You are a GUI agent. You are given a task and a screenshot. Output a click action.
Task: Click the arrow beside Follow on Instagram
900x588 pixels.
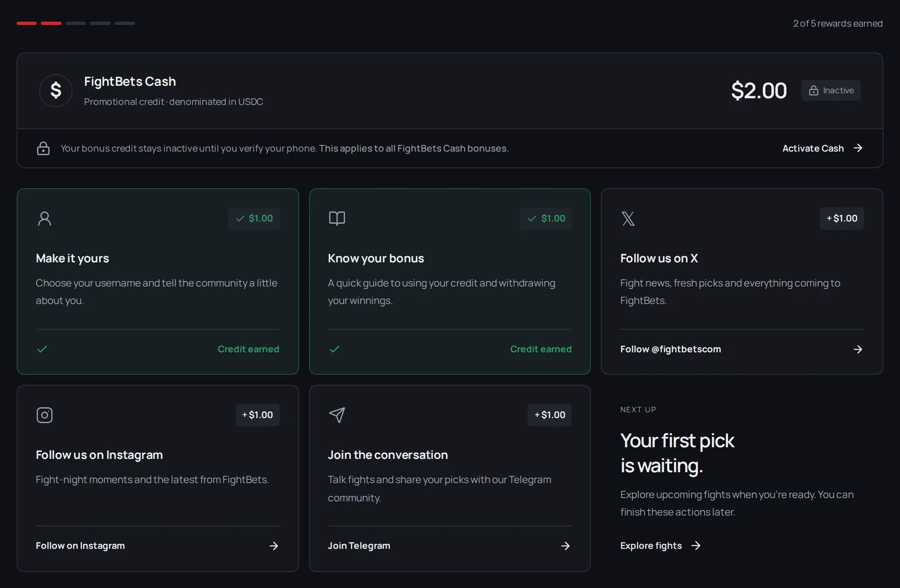(x=274, y=546)
